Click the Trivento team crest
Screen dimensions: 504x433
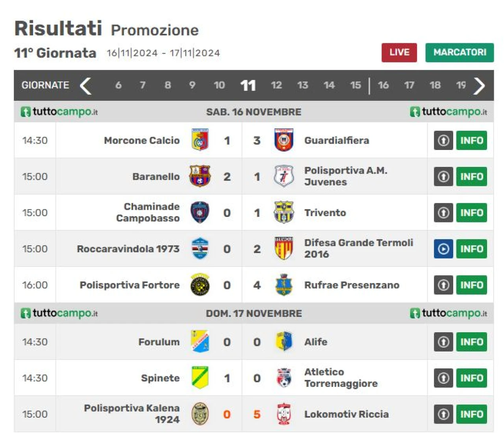pos(283,213)
